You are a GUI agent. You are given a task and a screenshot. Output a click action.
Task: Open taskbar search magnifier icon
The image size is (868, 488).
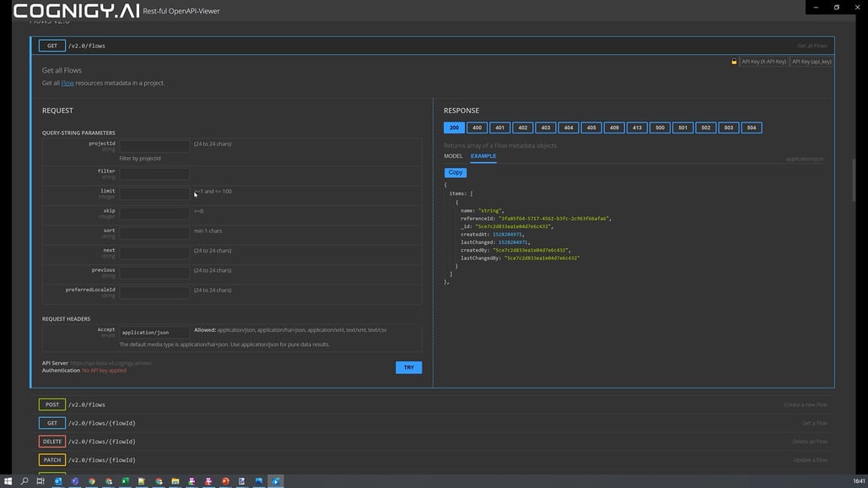tap(24, 481)
